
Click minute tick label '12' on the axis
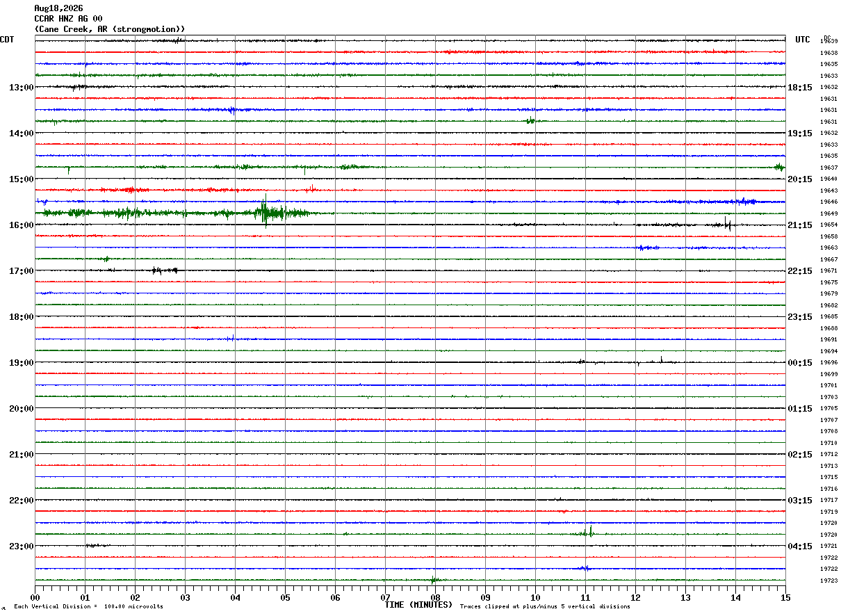[635, 597]
